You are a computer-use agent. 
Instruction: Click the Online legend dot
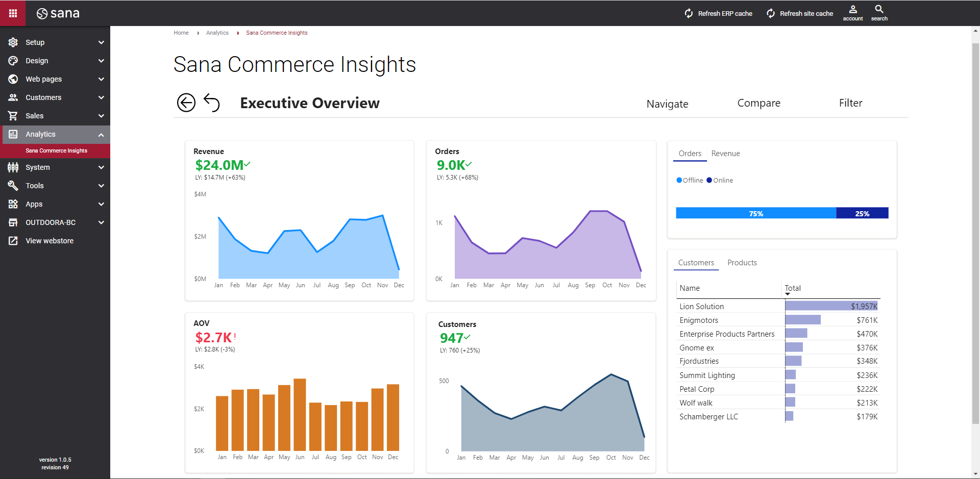pyautogui.click(x=709, y=180)
